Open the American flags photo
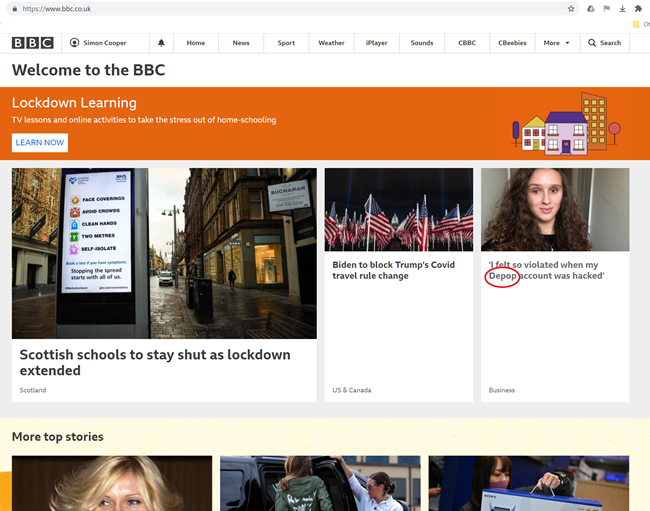Image resolution: width=650 pixels, height=511 pixels. (399, 209)
